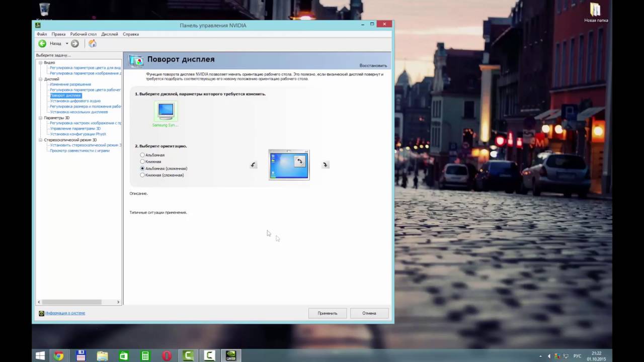Image resolution: width=644 pixels, height=362 pixels.
Task: Click the display orientation preview image
Action: click(x=289, y=165)
